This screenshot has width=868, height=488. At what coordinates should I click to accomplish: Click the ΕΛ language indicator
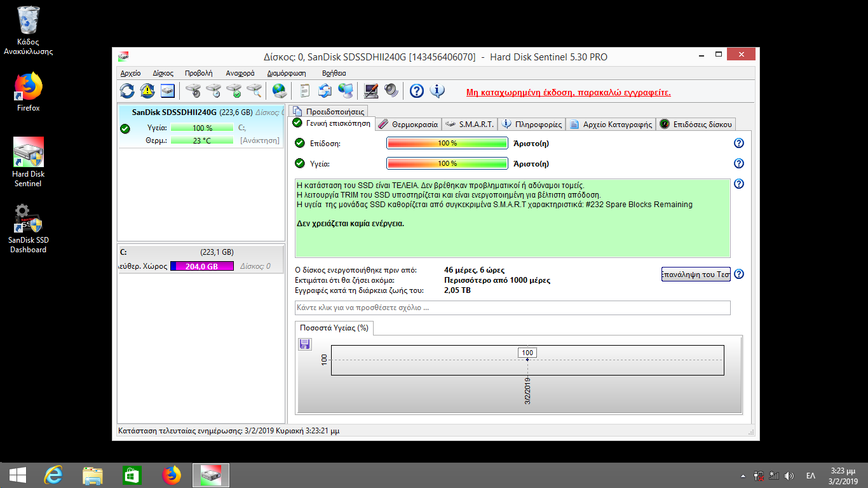tap(811, 475)
